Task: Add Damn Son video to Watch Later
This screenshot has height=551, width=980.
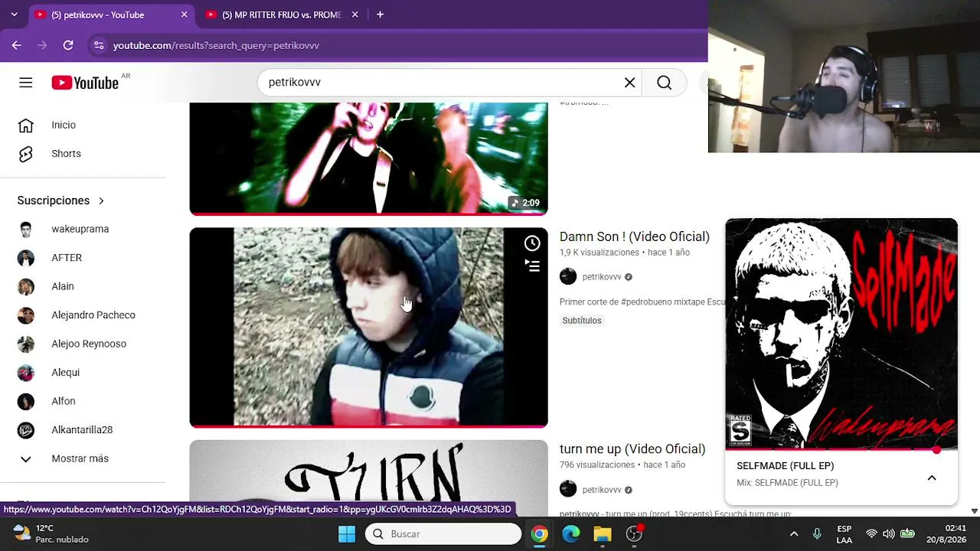Action: click(532, 243)
